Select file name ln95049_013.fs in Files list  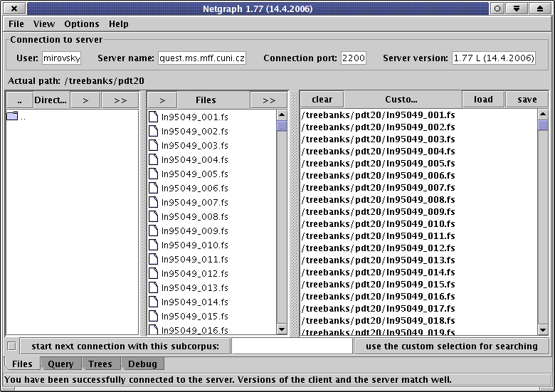195,288
